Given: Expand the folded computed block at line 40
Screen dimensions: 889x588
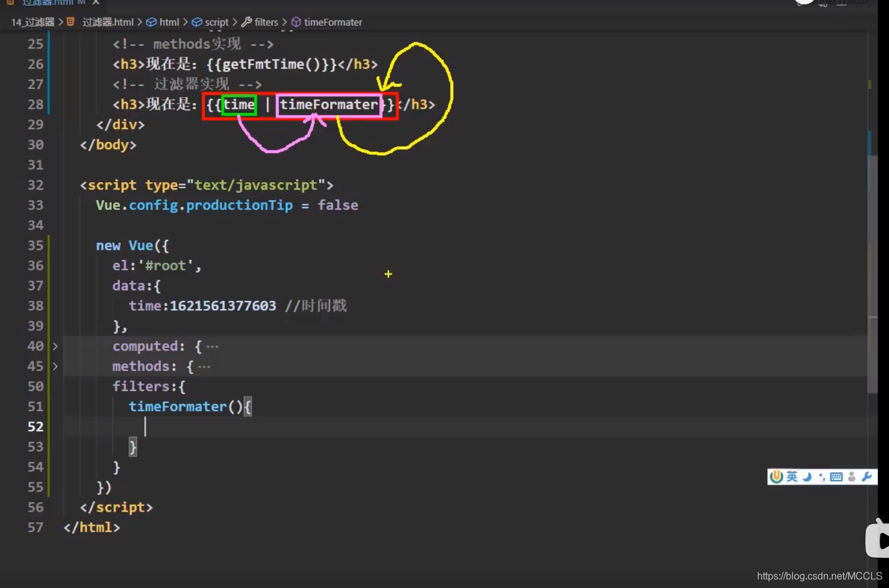Looking at the screenshot, I should pos(55,346).
